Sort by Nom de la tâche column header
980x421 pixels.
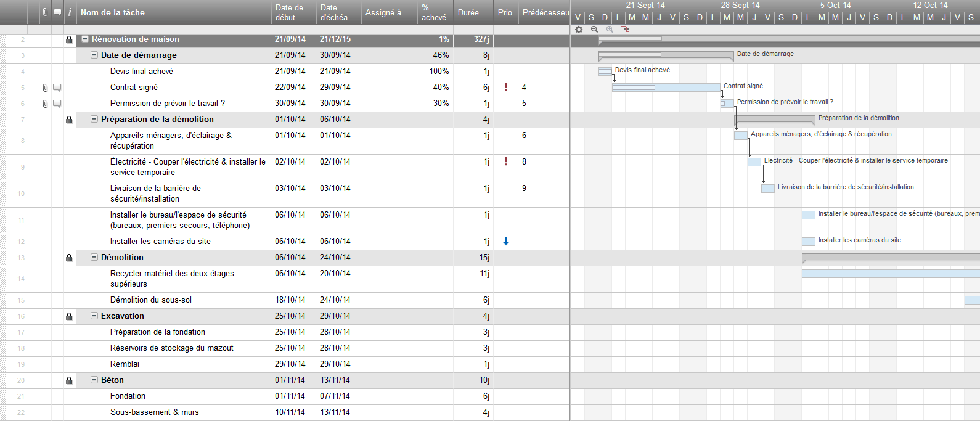pyautogui.click(x=113, y=12)
